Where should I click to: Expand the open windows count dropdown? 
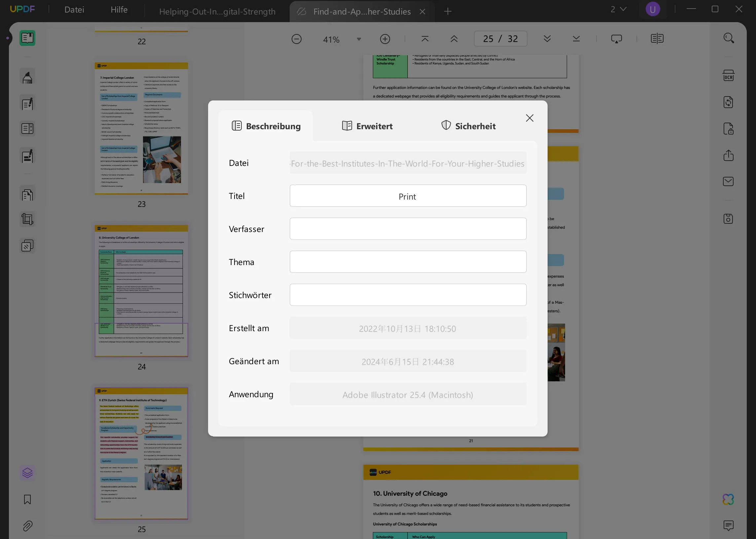618,9
